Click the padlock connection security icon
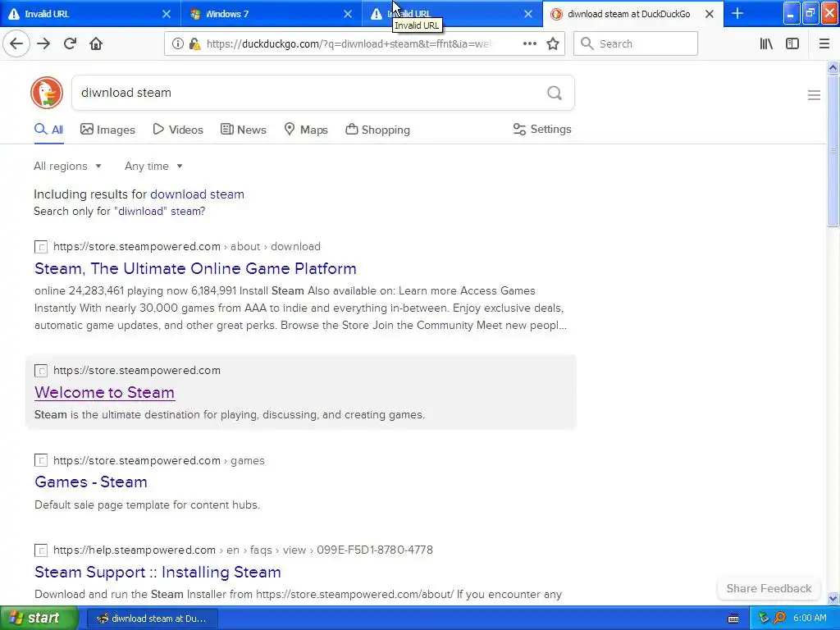Viewport: 840px width, 630px height. coord(195,44)
